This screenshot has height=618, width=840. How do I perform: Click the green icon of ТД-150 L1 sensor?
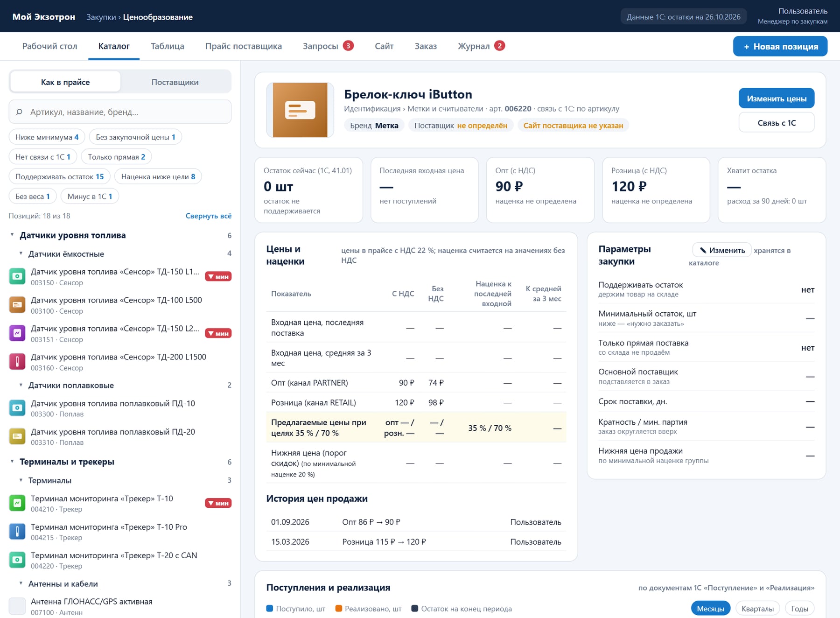[x=17, y=276]
